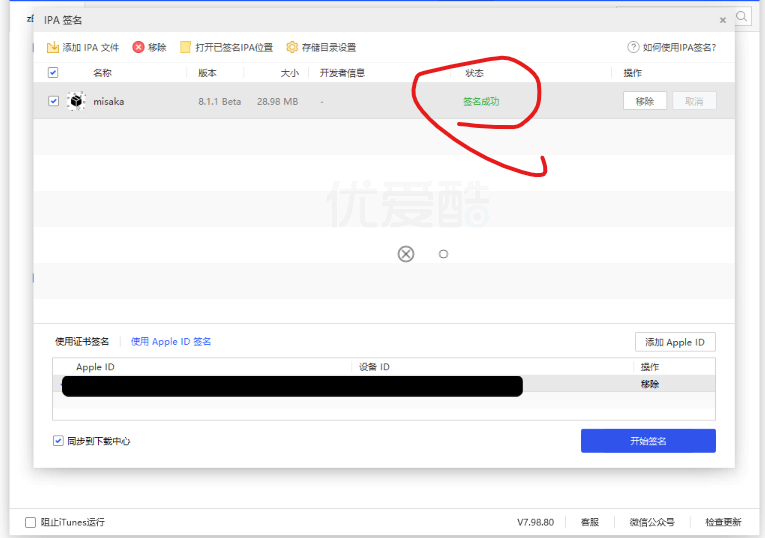Click the 大小 column header
The width and height of the screenshot is (765, 538).
(x=290, y=73)
